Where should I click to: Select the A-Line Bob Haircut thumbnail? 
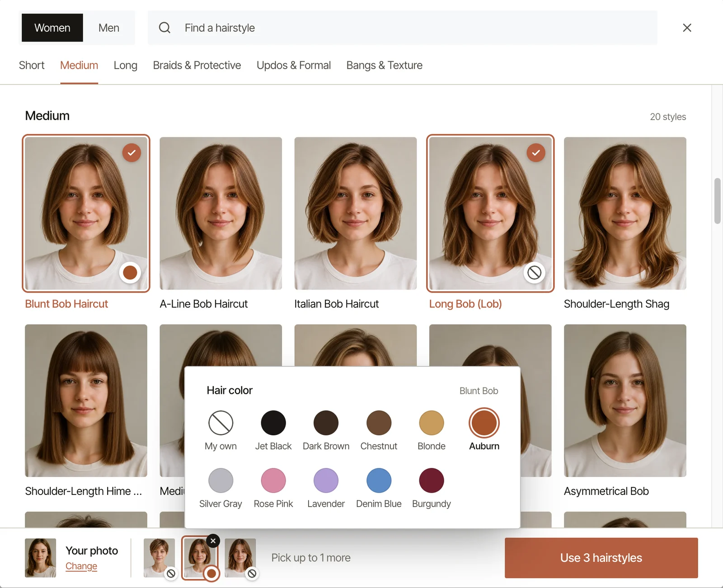click(x=221, y=213)
